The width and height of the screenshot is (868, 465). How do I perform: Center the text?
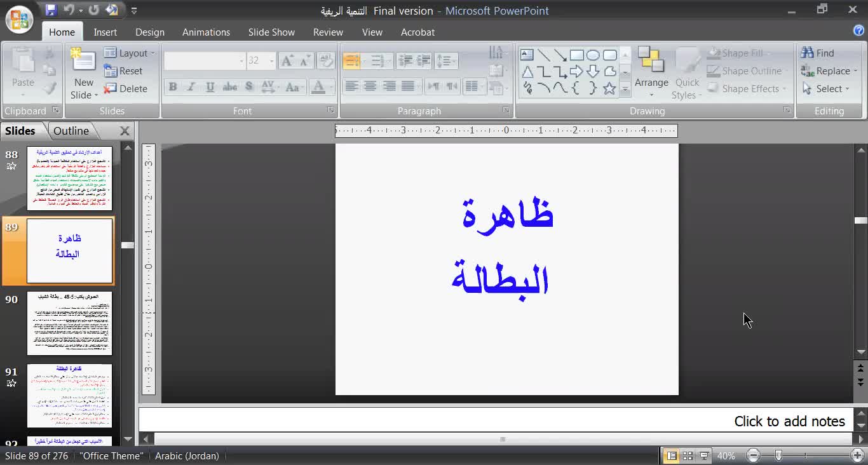[x=370, y=86]
